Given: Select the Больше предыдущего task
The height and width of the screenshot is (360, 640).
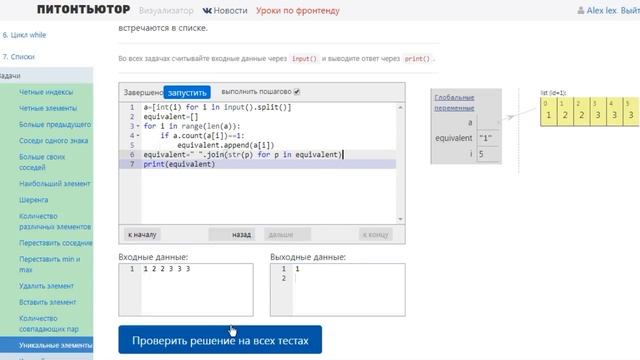Looking at the screenshot, I should coord(55,124).
